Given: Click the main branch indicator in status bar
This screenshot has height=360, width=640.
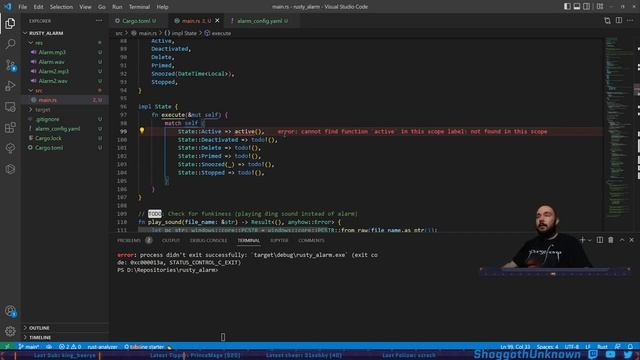Looking at the screenshot, I should tap(29, 347).
